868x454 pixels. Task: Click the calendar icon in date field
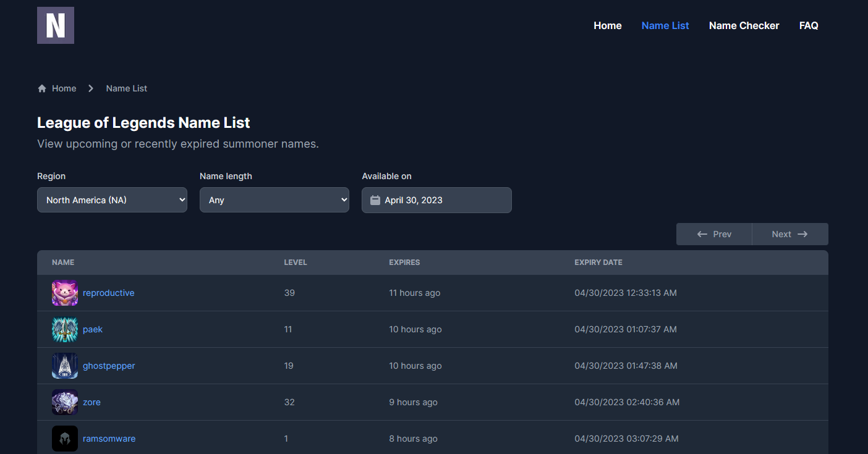pyautogui.click(x=375, y=200)
